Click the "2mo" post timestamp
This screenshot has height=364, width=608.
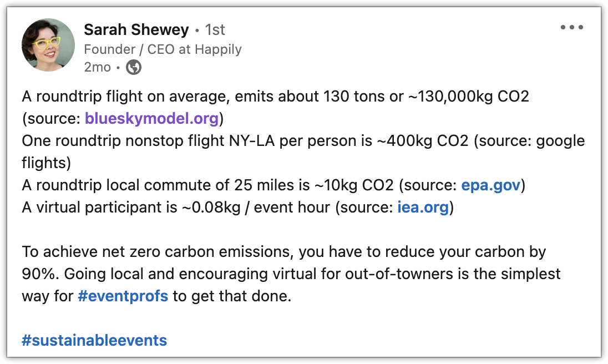pos(97,68)
